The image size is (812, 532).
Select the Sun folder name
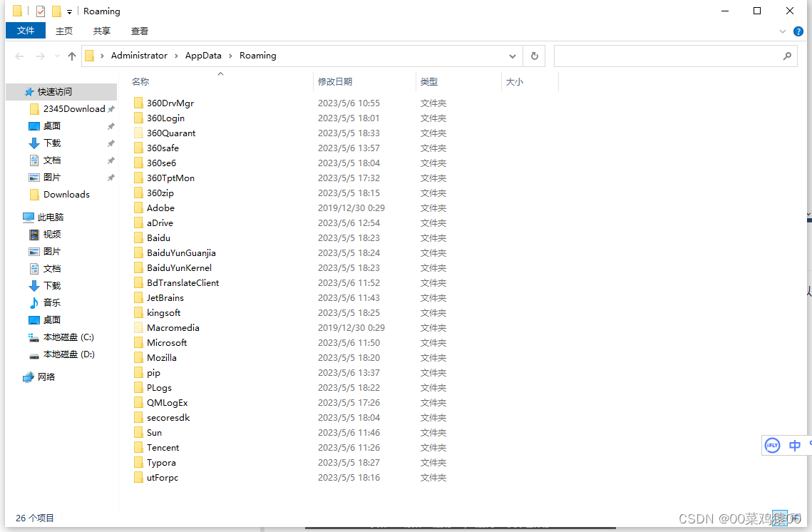154,433
